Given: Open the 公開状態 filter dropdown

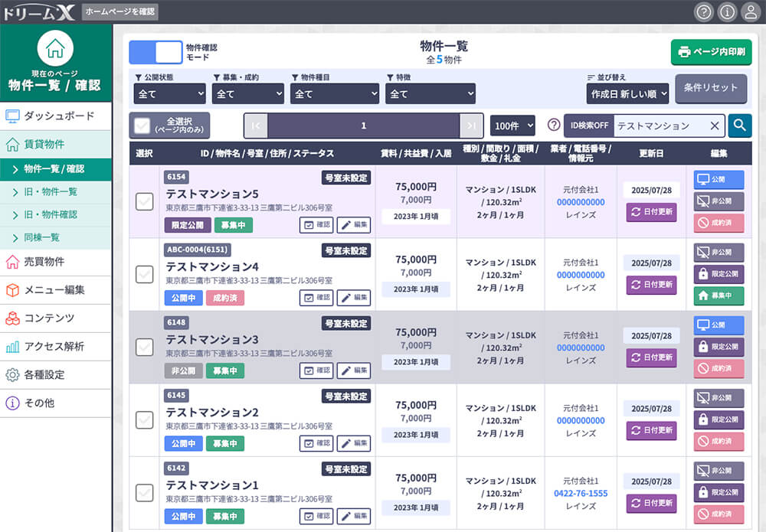Looking at the screenshot, I should [169, 93].
